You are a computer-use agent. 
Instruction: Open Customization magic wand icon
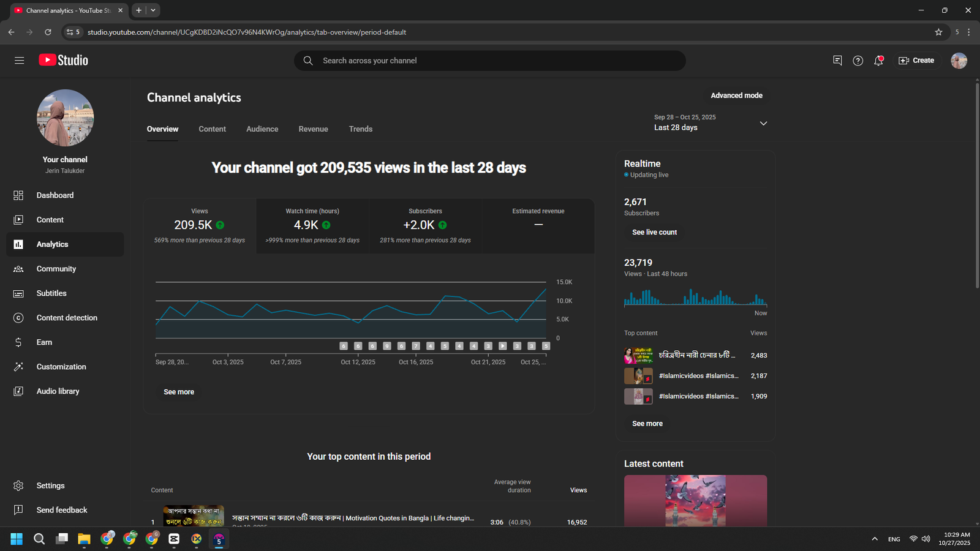pyautogui.click(x=18, y=367)
